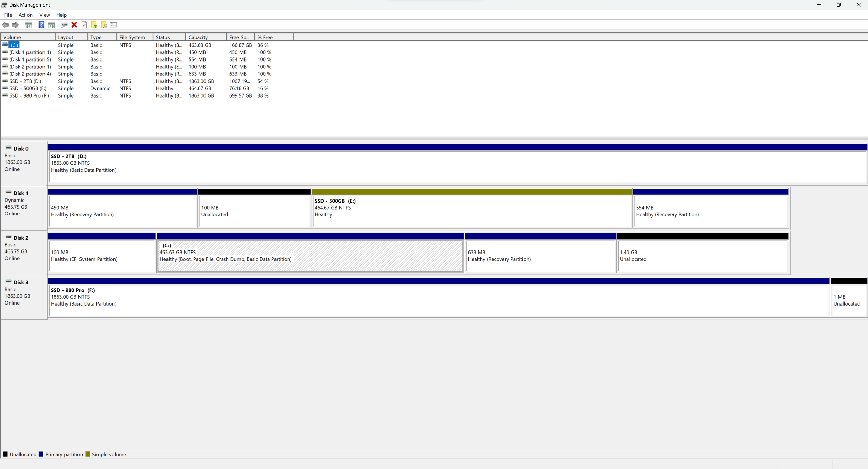Select the SSD - 500GB (E:) partition block
This screenshot has width=868, height=469.
click(471, 211)
